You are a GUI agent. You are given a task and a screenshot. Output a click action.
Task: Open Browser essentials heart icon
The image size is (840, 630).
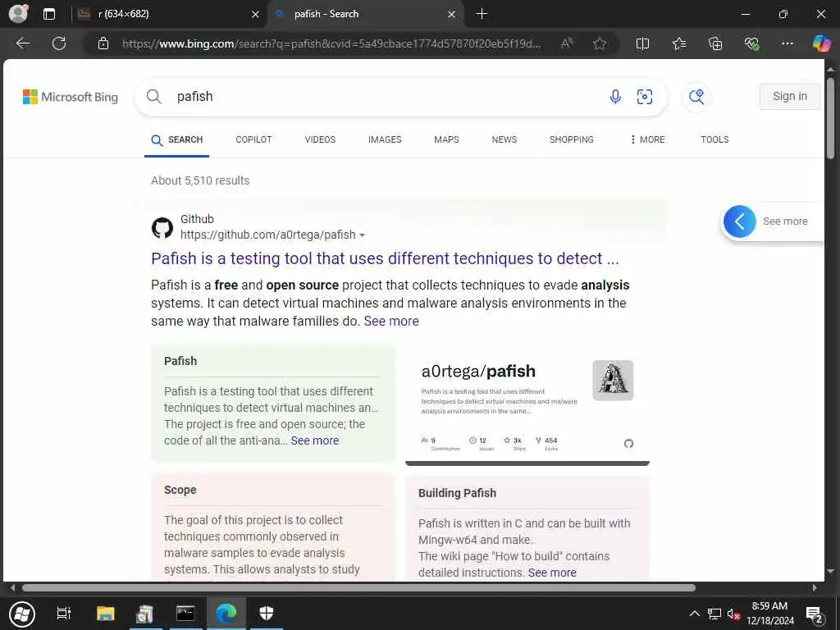point(751,43)
